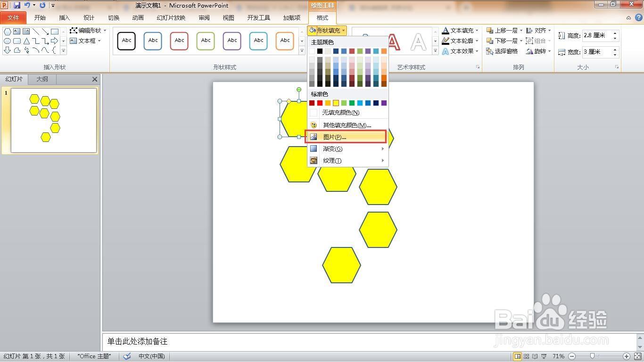Apply the orange outlined Abc shape style
This screenshot has height=362, width=644.
click(x=285, y=41)
